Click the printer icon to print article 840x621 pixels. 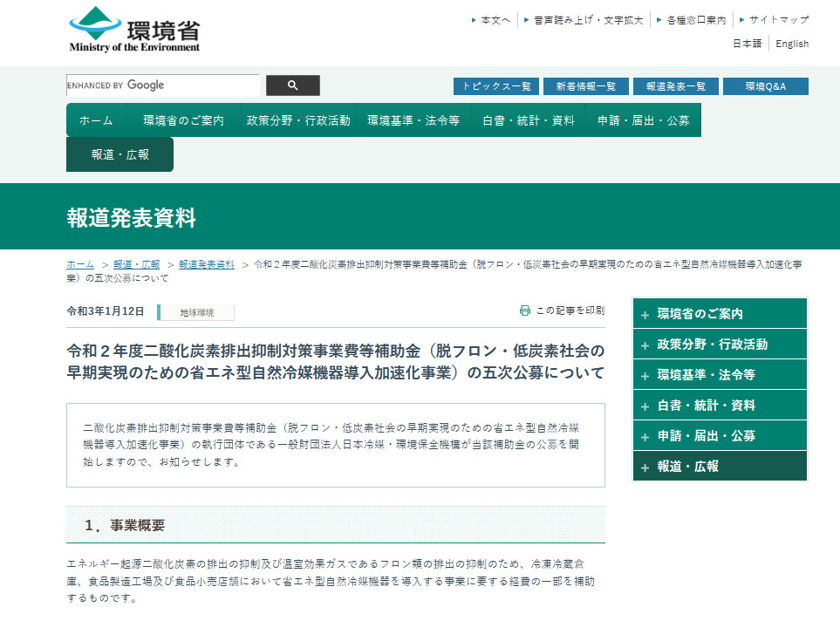(525, 310)
